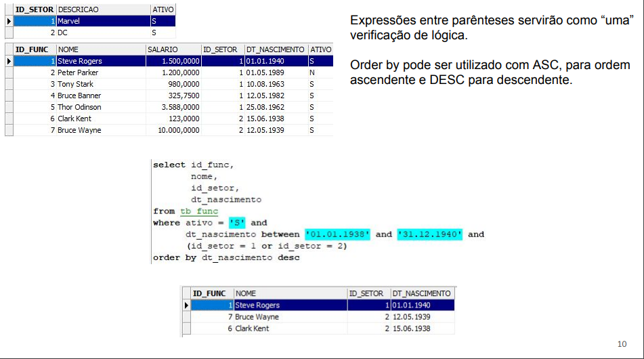Click the row indicator arrow in the employee table
Viewport: 644px width, 359px height.
coord(9,62)
